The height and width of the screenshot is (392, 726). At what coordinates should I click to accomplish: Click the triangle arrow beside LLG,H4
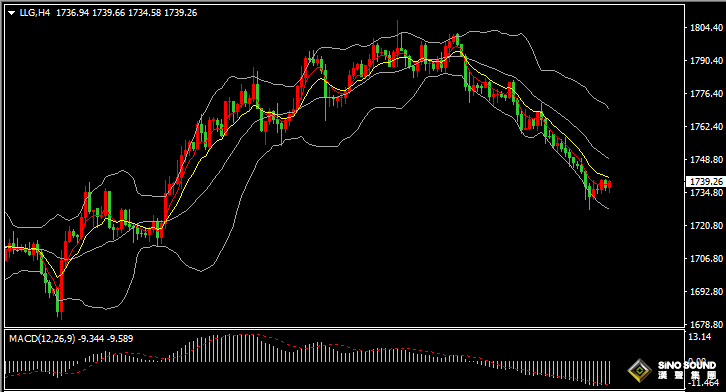coord(12,13)
